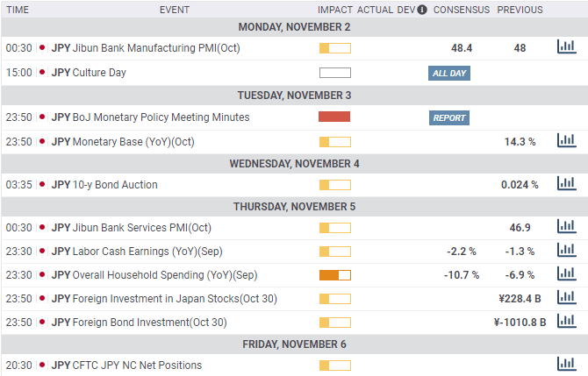The height and width of the screenshot is (376, 588).
Task: Open chart icon for 10-y Bond Auction
Action: pos(566,184)
